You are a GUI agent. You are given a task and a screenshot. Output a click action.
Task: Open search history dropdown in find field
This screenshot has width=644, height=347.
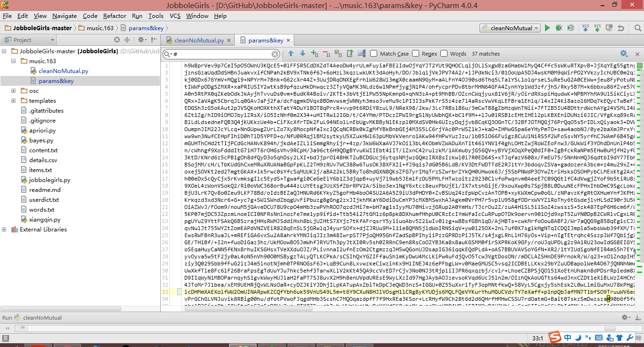pos(168,54)
